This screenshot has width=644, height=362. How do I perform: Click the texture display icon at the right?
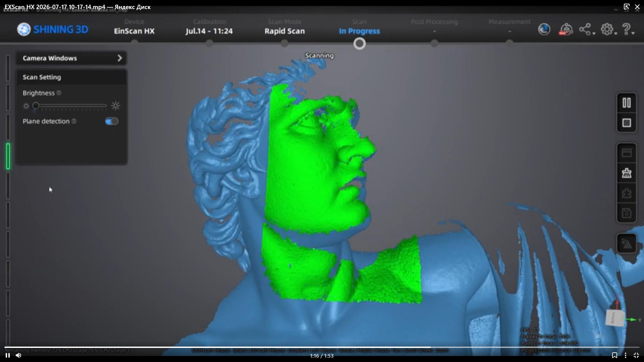point(627,244)
